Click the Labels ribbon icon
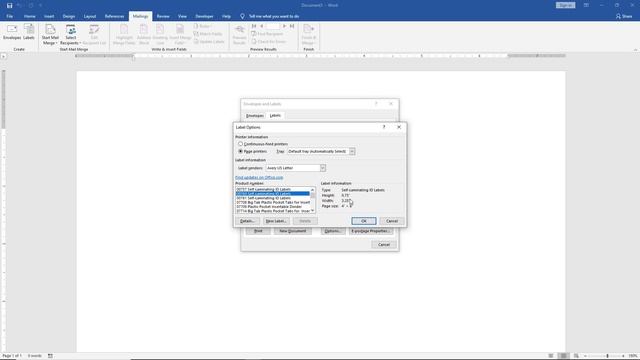Image resolution: width=640 pixels, height=360 pixels. point(29,32)
